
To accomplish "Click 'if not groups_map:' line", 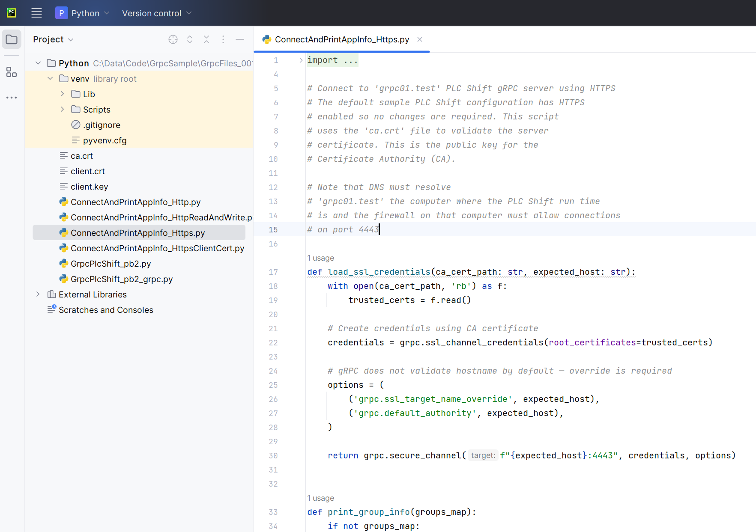I will (x=374, y=526).
